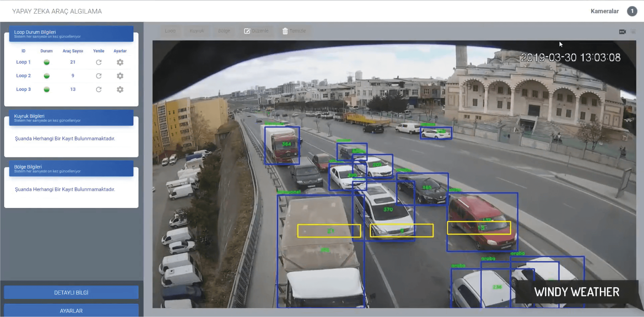Click the Loop 2 row label
This screenshot has width=644, height=317.
[x=23, y=75]
